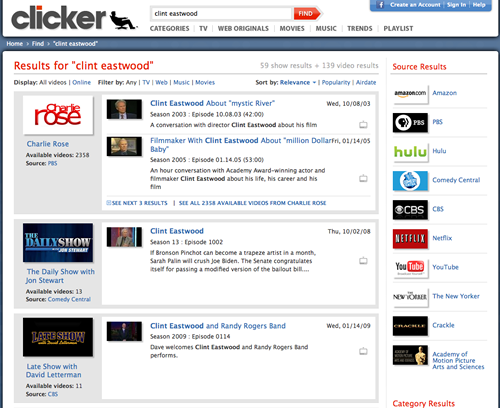The image size is (500, 408).
Task: Open the Categories menu
Action: click(169, 29)
